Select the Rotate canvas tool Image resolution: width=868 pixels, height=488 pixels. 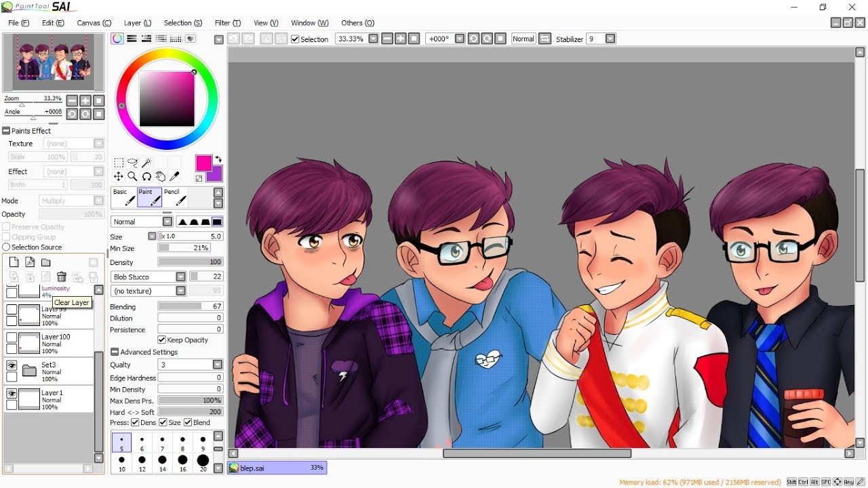pos(146,176)
